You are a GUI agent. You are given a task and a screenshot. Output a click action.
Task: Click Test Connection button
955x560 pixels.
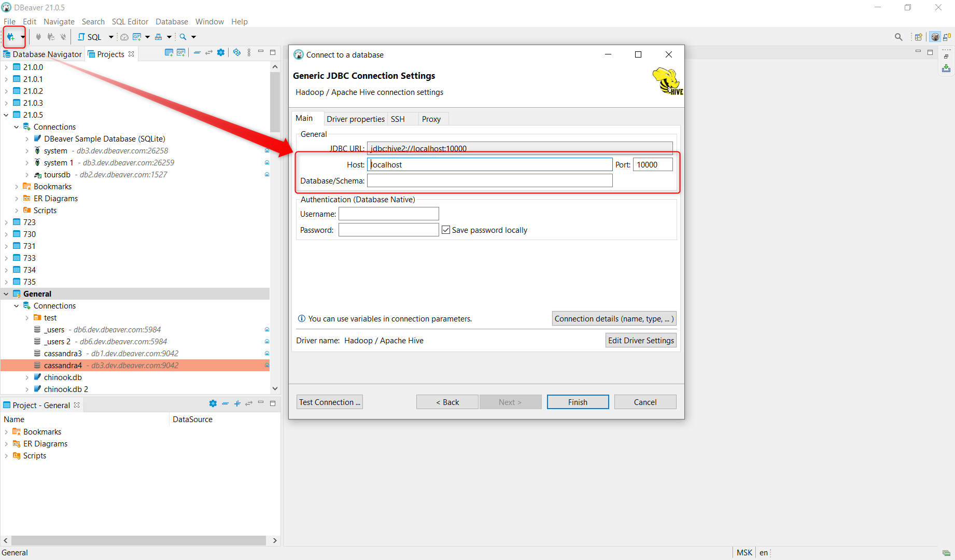click(x=329, y=402)
